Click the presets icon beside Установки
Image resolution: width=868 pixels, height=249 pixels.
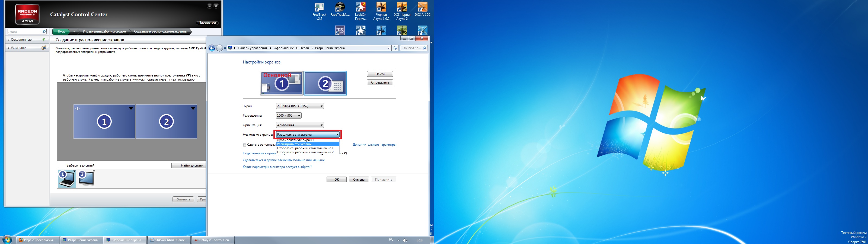(44, 48)
